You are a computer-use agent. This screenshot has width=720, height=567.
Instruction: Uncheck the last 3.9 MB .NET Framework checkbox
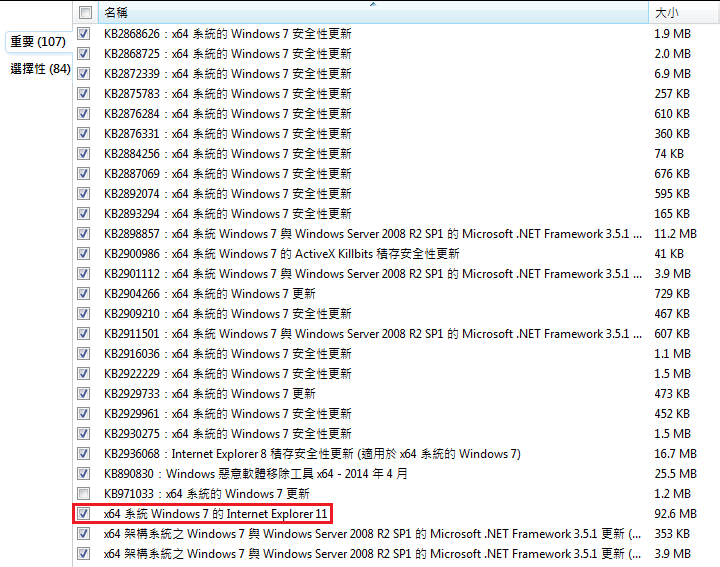click(84, 554)
